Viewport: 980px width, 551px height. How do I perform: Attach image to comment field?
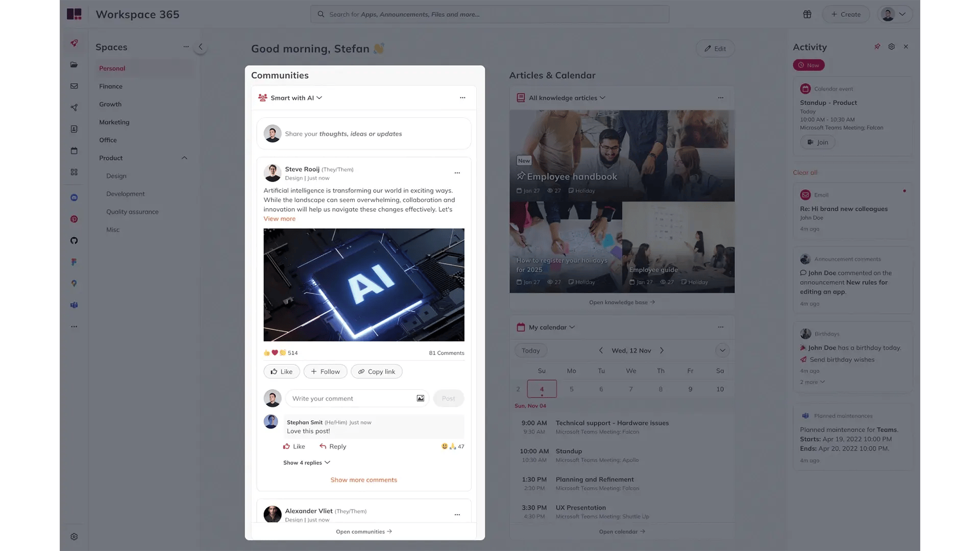(x=420, y=398)
